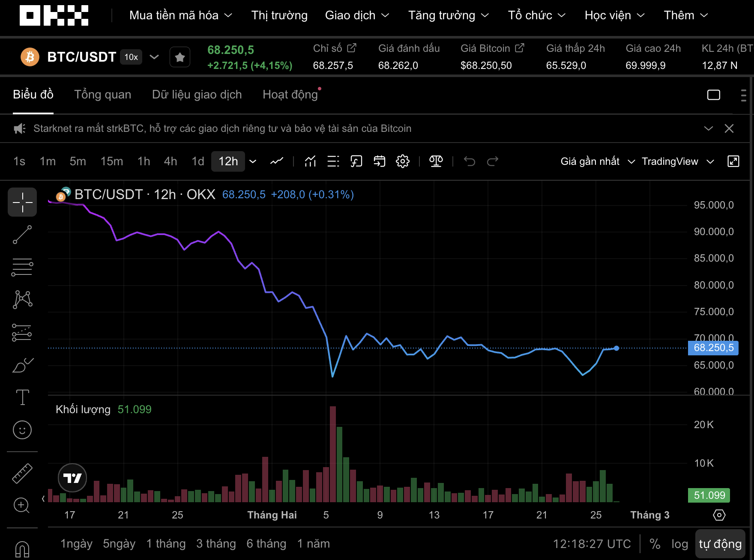Open the Thị trường menu
Screen dimensions: 754x560
tap(279, 15)
